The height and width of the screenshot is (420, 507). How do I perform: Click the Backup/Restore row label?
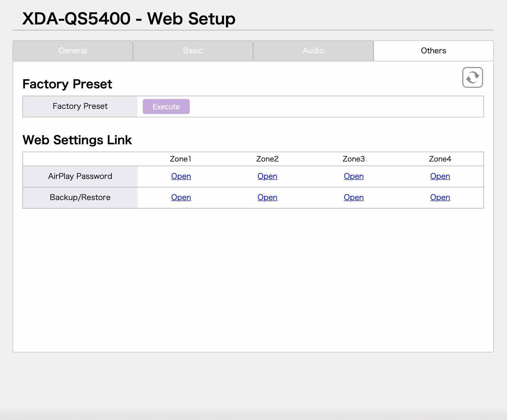point(80,197)
